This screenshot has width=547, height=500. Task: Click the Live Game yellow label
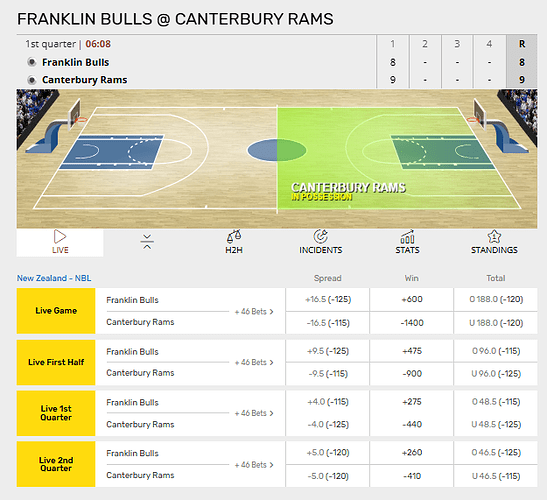pos(56,311)
